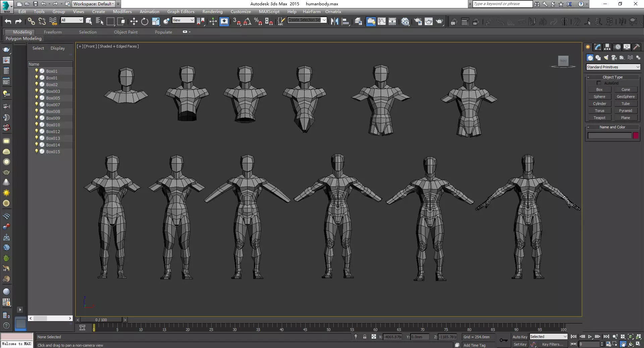Open the Graph Editors menu
Viewport: 644px width, 348px height.
181,11
